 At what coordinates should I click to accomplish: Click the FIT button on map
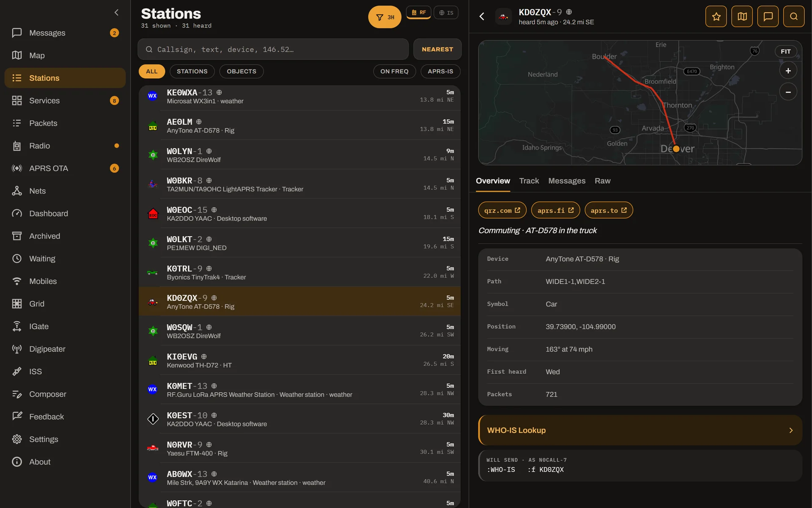[x=786, y=52]
